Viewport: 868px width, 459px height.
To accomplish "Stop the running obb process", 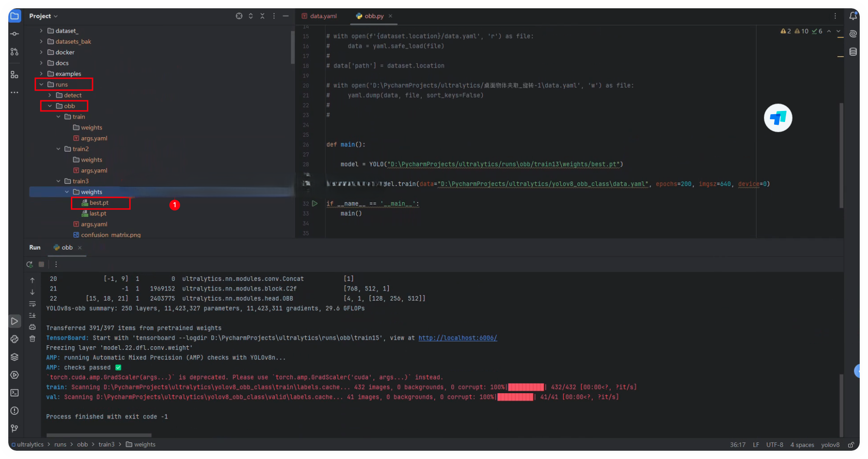I will (41, 265).
